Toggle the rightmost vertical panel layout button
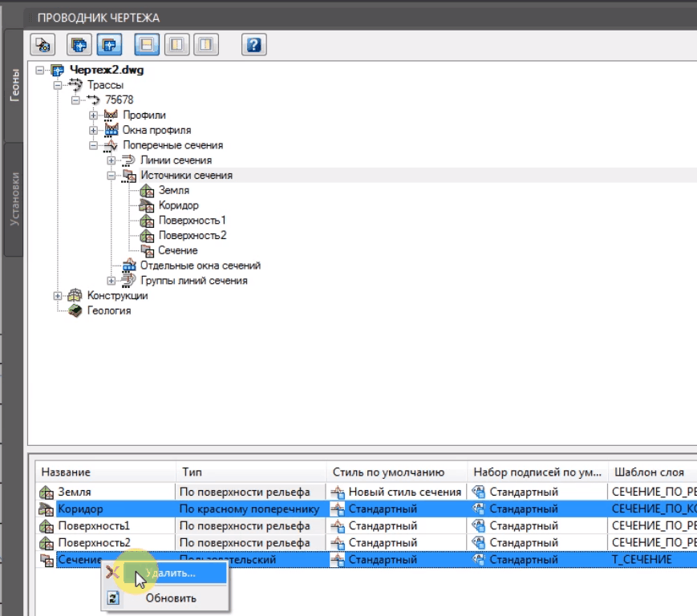697x616 pixels. (x=207, y=44)
